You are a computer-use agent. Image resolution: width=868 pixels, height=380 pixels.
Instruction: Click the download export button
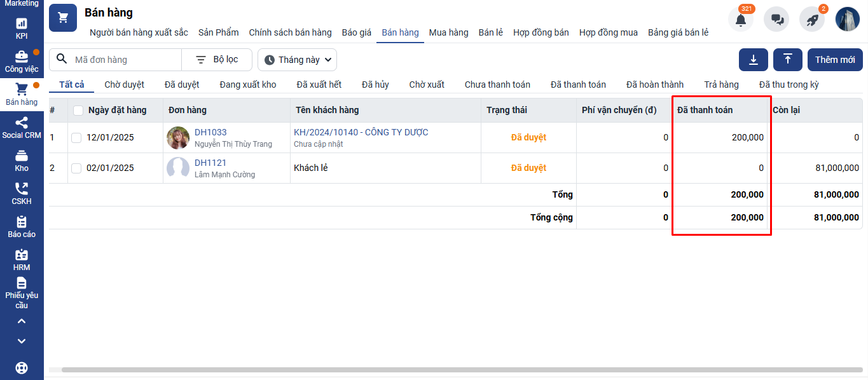[x=754, y=60]
